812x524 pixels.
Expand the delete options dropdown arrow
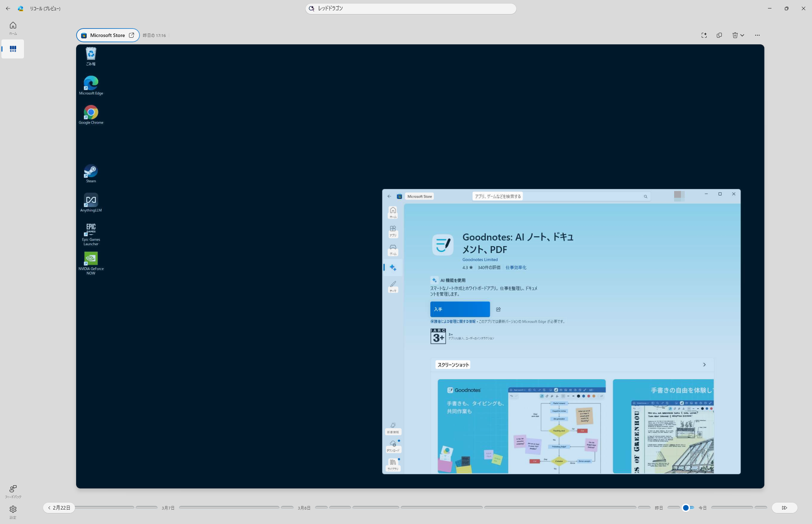click(x=742, y=35)
